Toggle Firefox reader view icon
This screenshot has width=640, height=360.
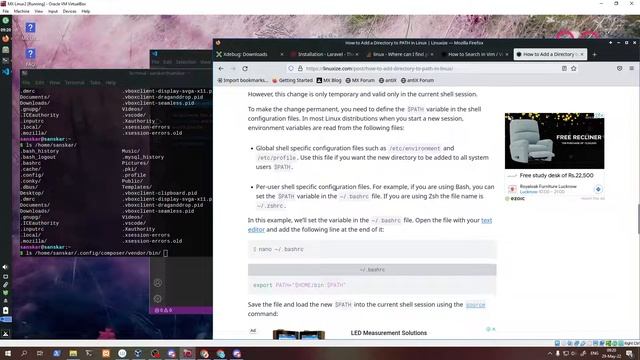tap(564, 69)
